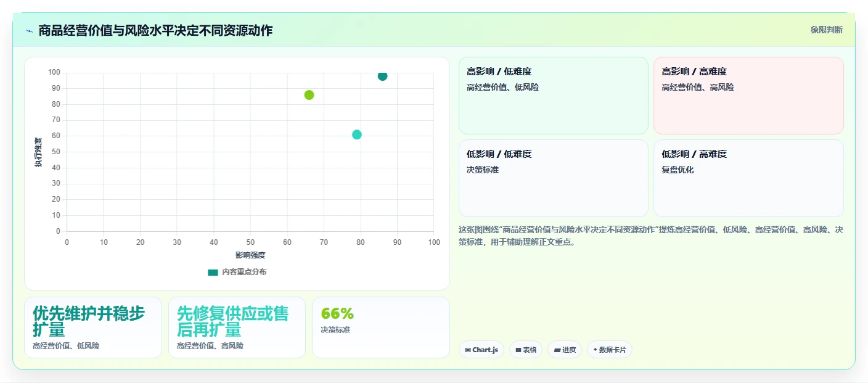Open the 低影响 / 低难度 quadrant card
The height and width of the screenshot is (383, 868).
coord(553,178)
